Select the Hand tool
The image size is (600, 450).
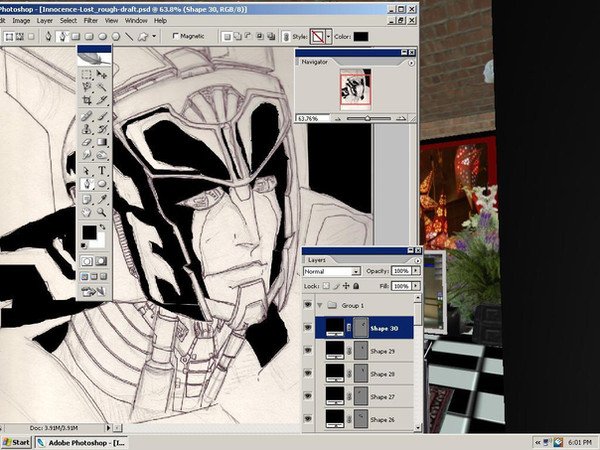tap(87, 212)
